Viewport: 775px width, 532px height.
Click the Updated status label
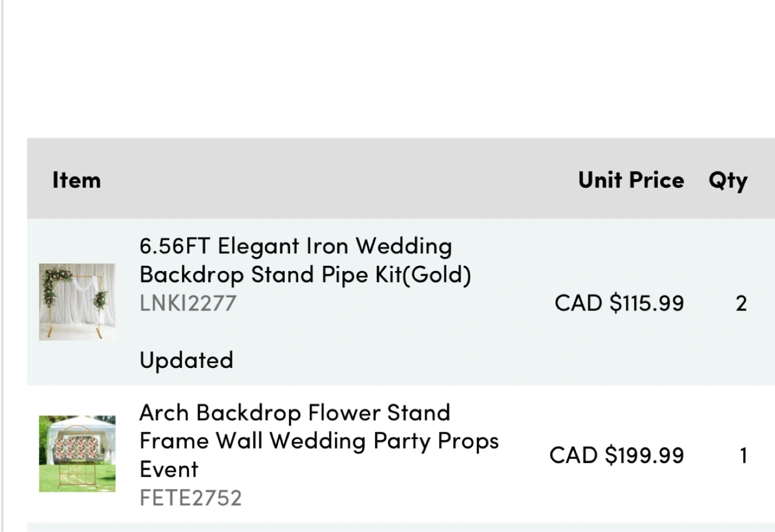point(186,360)
